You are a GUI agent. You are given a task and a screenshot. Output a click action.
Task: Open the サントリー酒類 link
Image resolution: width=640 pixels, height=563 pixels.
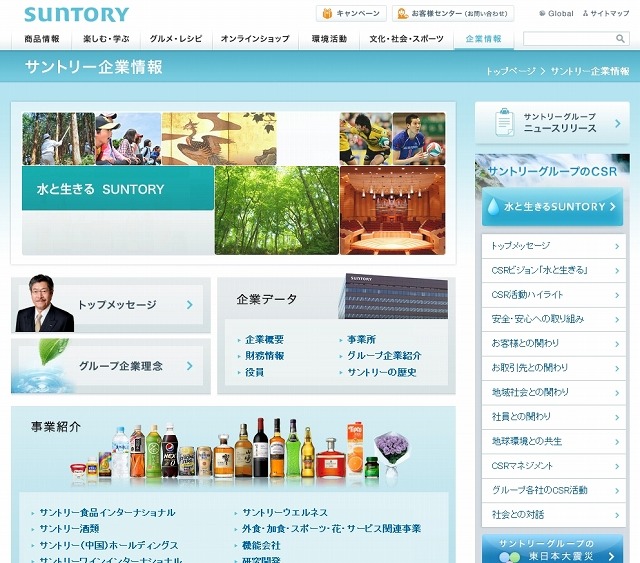69,529
